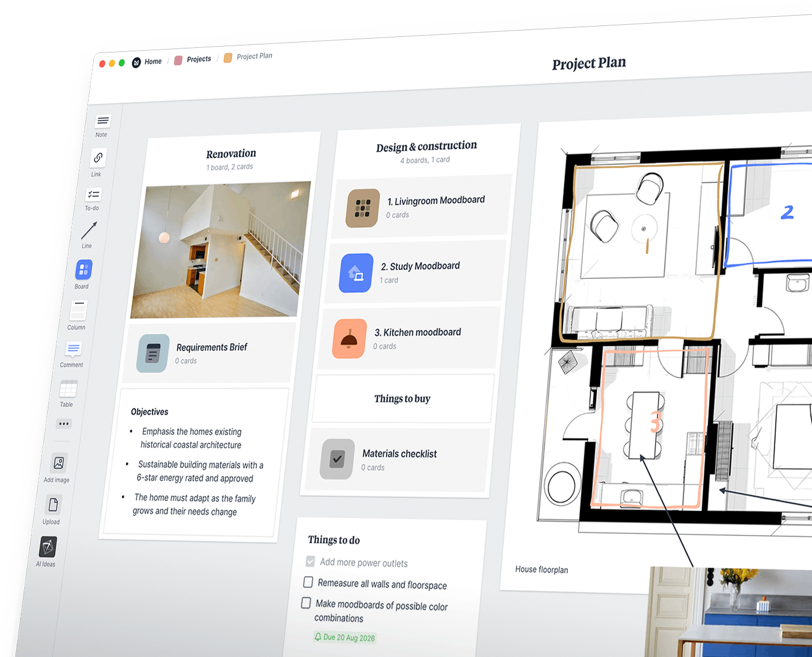Click the "Due 20 Aug 2026" date tag
This screenshot has width=812, height=657.
[x=344, y=637]
